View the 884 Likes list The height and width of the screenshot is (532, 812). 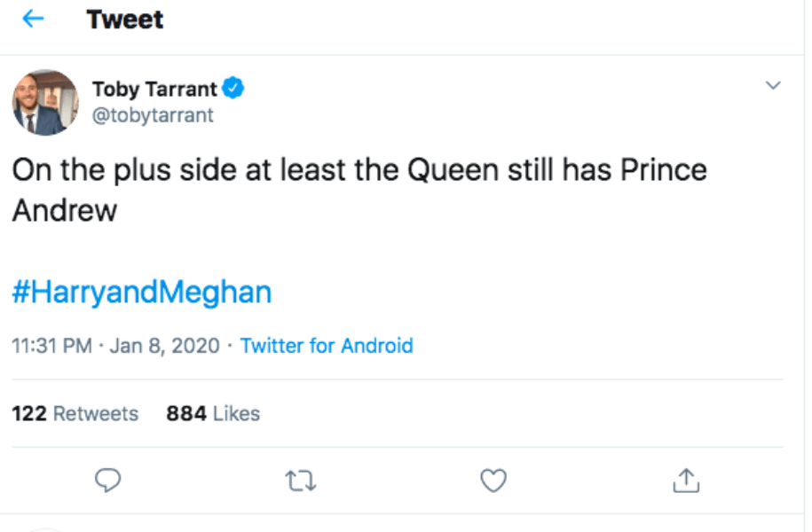pos(213,413)
